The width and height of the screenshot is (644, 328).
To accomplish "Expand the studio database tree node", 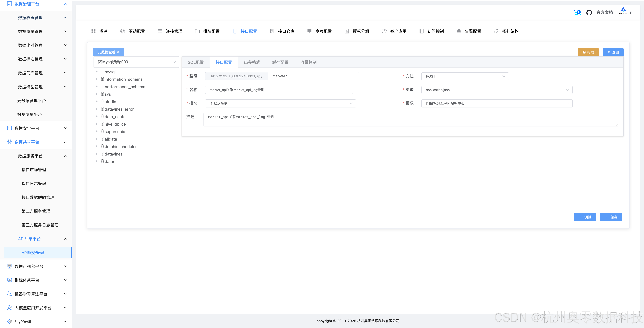I will [x=97, y=102].
